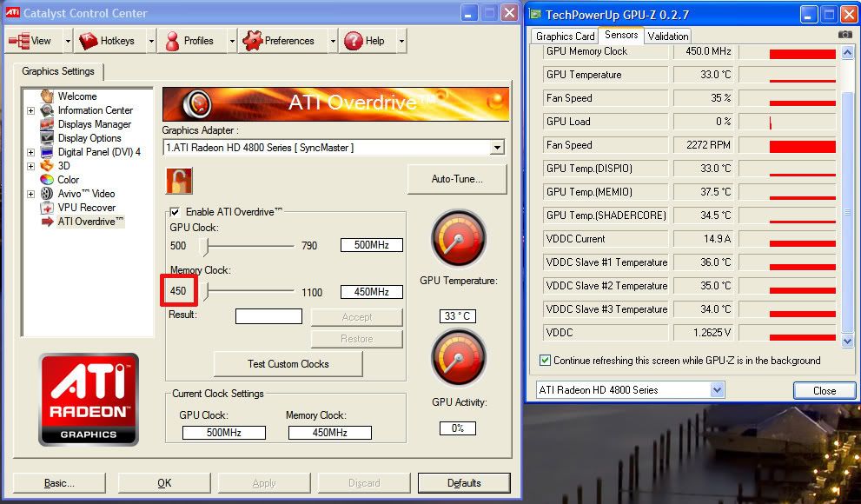Open the Graphics Adapter dropdown

click(x=497, y=148)
